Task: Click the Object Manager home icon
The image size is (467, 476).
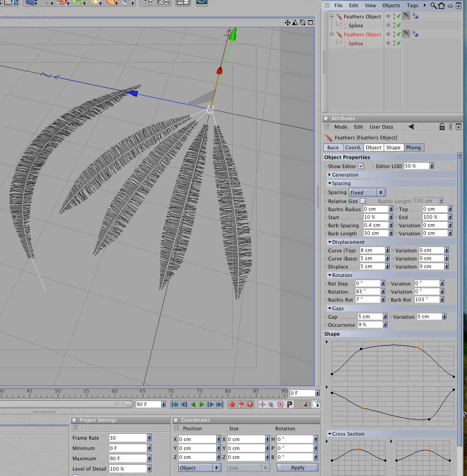Action: click(x=442, y=5)
